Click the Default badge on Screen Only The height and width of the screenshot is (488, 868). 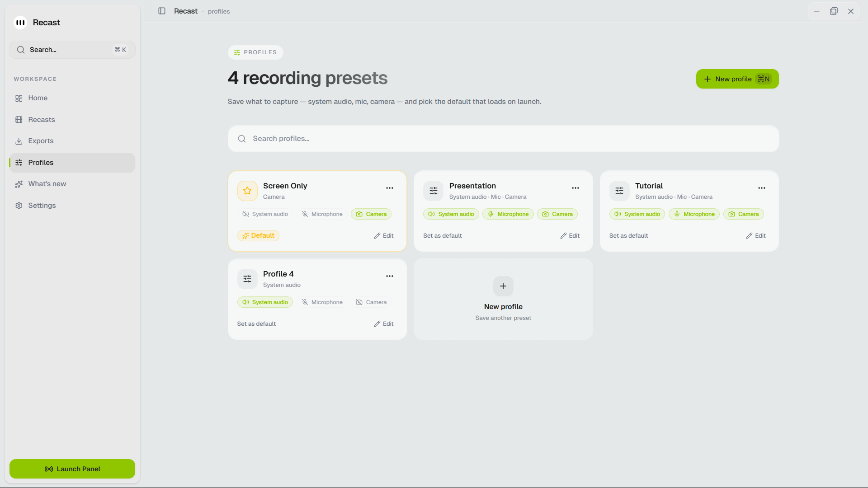(258, 235)
